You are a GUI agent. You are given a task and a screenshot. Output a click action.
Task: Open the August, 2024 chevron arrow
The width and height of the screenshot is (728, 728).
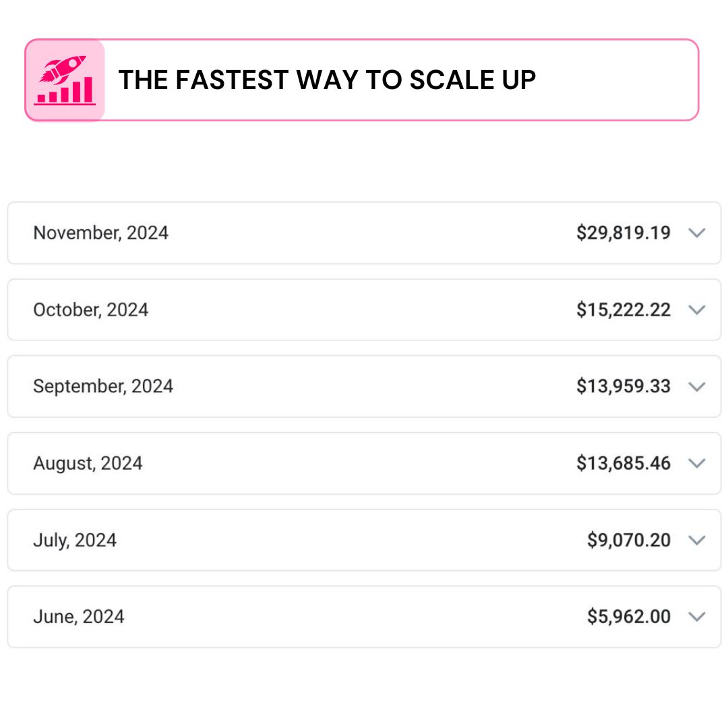click(697, 464)
